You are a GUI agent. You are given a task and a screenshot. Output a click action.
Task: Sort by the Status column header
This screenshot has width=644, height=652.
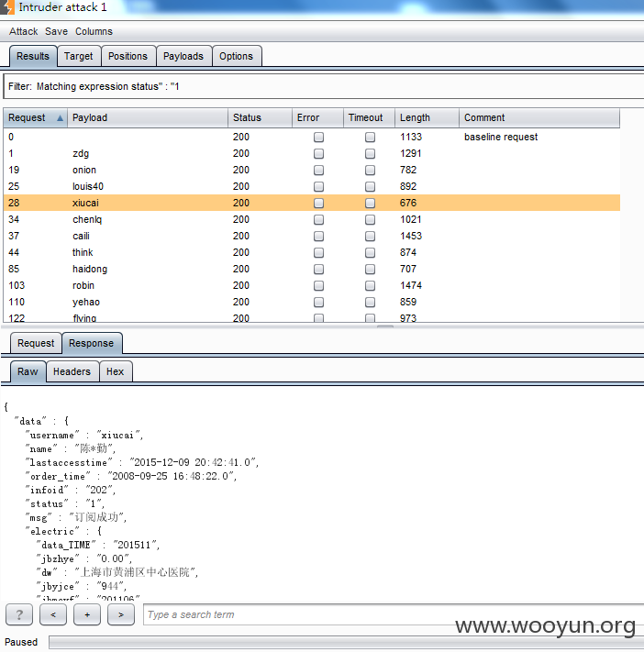click(260, 118)
